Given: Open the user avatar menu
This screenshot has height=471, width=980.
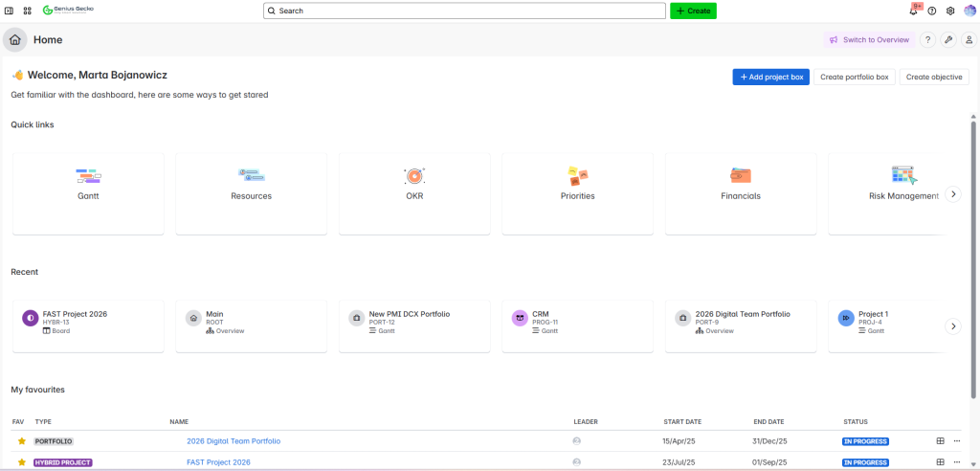Looking at the screenshot, I should point(969,11).
